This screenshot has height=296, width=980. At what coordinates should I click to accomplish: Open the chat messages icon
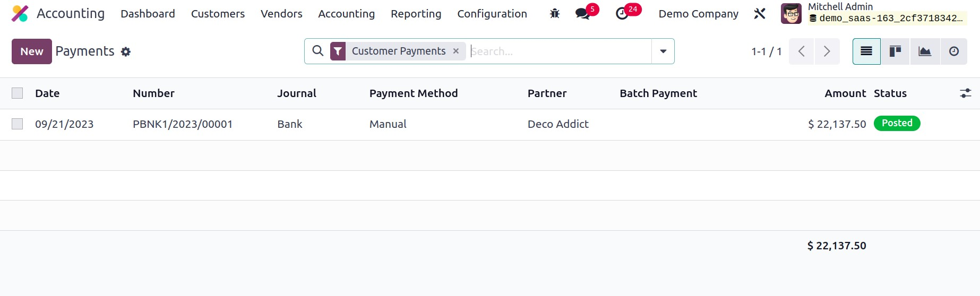click(583, 14)
